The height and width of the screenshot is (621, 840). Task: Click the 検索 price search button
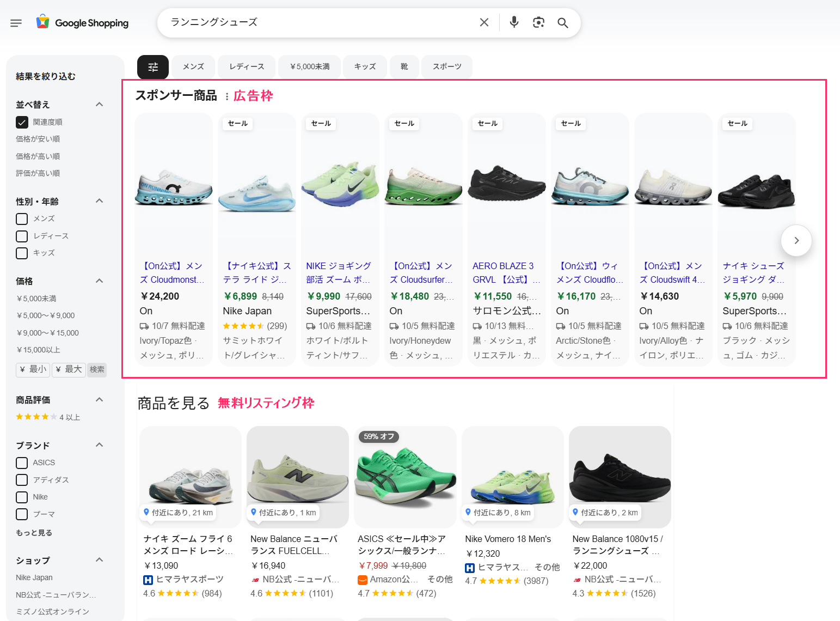[97, 370]
